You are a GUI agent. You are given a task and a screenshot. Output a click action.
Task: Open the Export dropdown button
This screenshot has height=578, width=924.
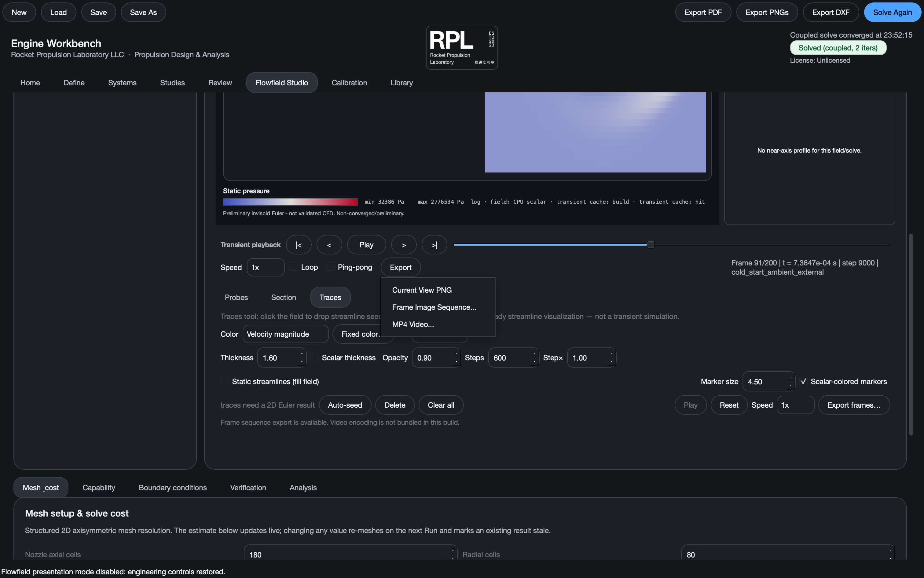coord(401,267)
